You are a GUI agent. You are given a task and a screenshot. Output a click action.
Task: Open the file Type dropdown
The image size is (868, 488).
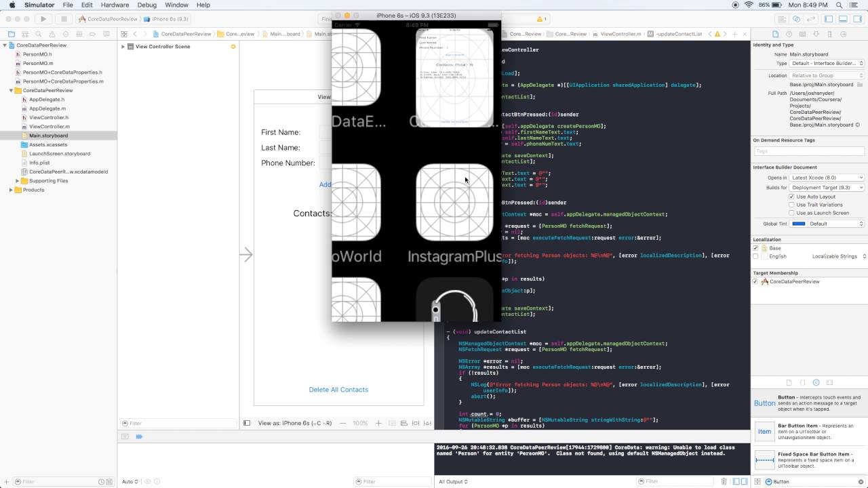click(x=827, y=63)
